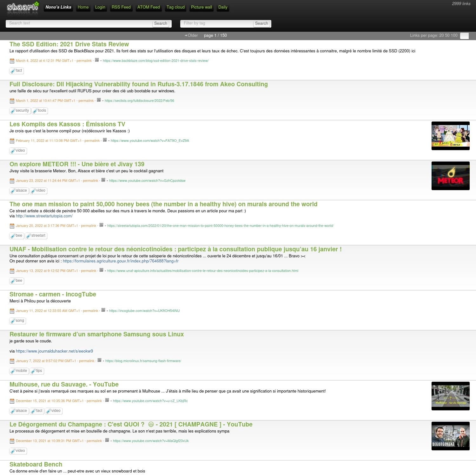
Task: Open QR code for Dégorgement du Champagne
Action: click(107, 440)
